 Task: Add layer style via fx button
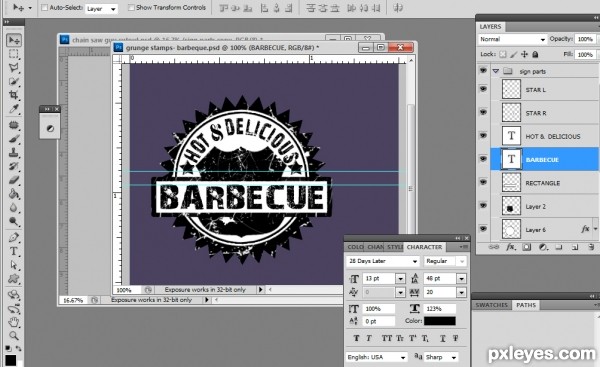[510, 247]
